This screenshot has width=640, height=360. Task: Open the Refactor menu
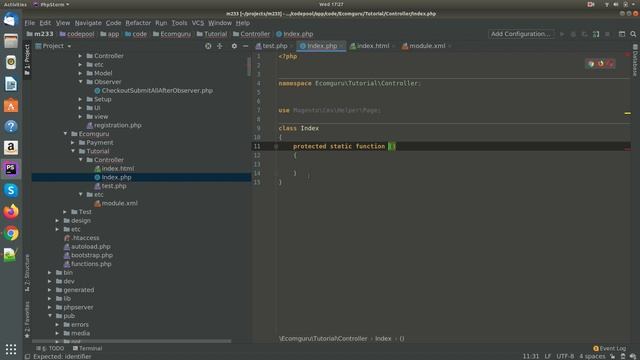point(138,23)
